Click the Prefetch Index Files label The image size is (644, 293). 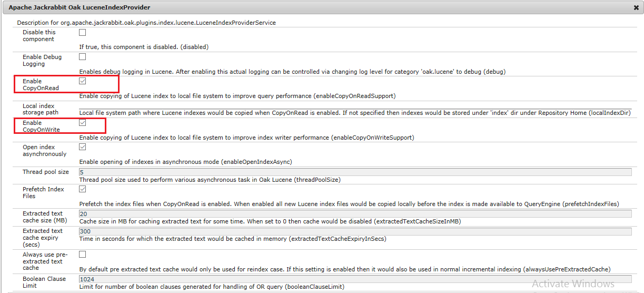pyautogui.click(x=43, y=192)
